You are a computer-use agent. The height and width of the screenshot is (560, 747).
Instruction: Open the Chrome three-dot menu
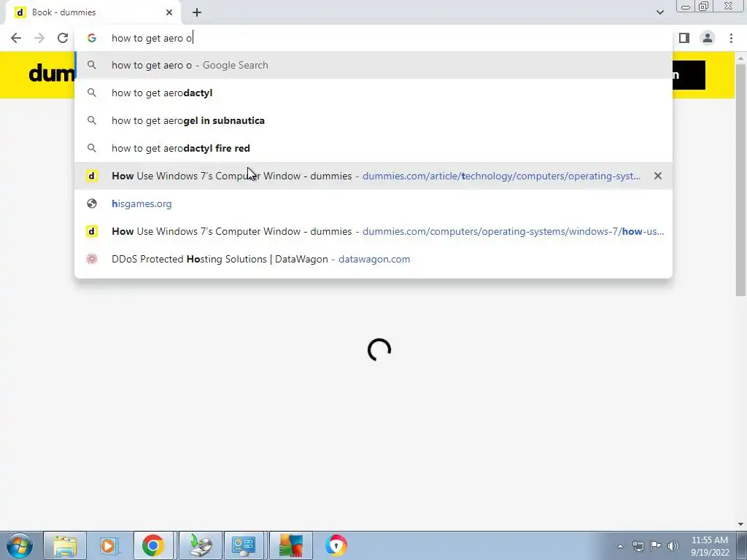(731, 38)
